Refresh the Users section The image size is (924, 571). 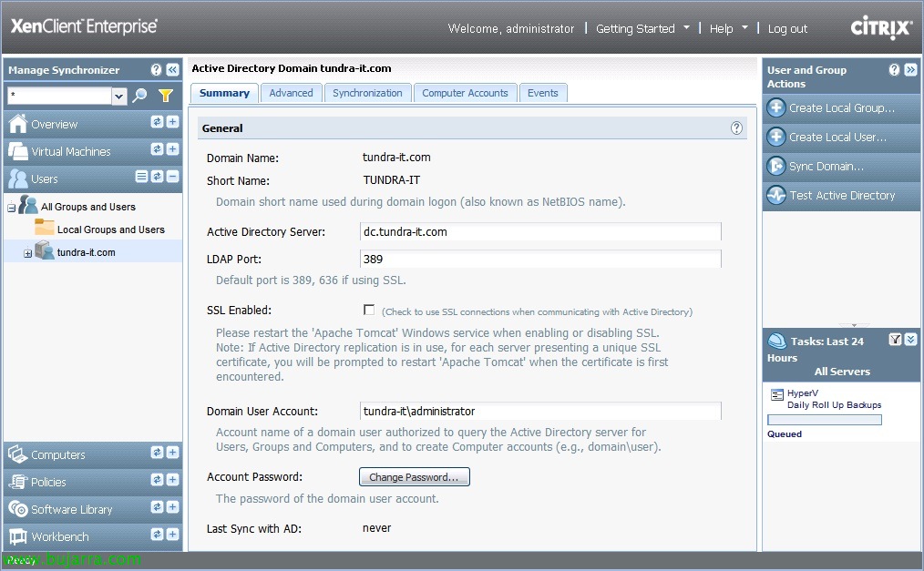tap(157, 176)
